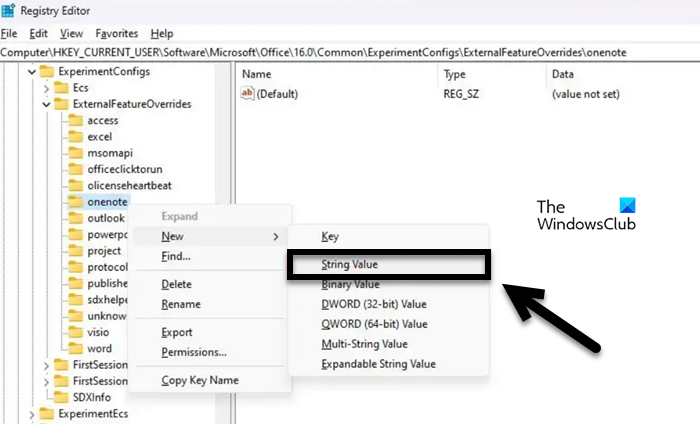Image resolution: width=700 pixels, height=424 pixels.
Task: Expand the Ecs tree node
Action: (46, 88)
